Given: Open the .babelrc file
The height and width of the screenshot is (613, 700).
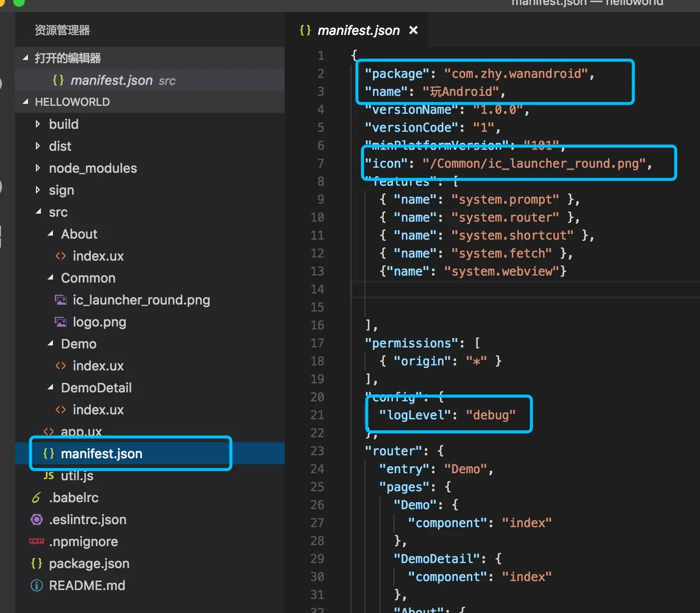Looking at the screenshot, I should [74, 498].
